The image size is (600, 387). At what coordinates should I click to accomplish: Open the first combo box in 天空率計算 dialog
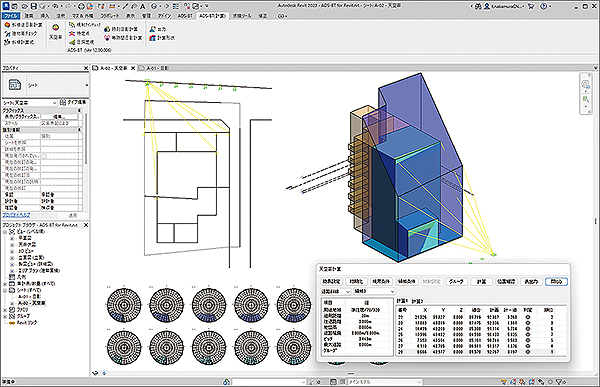click(x=336, y=291)
